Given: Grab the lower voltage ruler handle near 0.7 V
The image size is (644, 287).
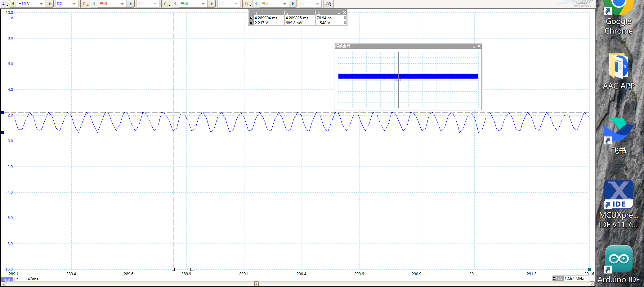Looking at the screenshot, I should (x=2, y=132).
